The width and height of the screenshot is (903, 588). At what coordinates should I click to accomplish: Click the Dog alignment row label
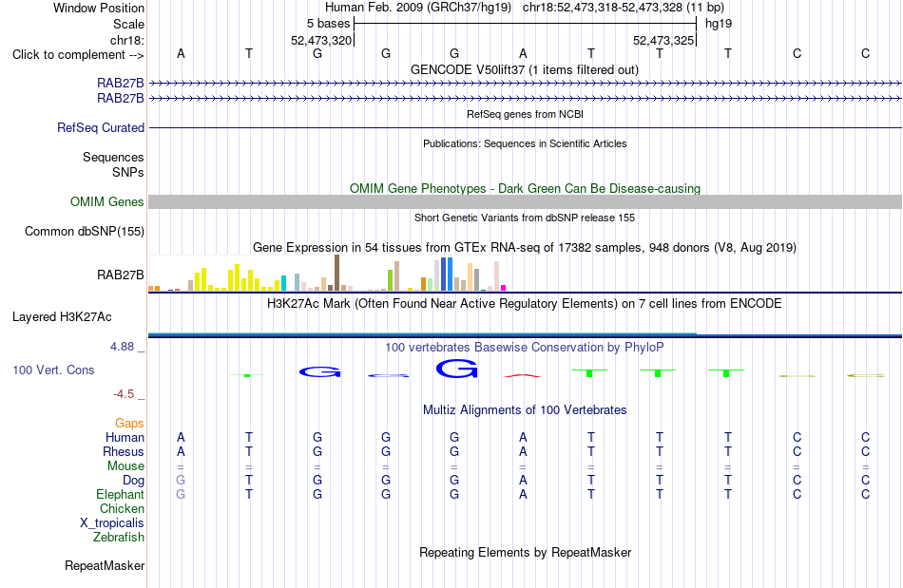click(x=133, y=481)
